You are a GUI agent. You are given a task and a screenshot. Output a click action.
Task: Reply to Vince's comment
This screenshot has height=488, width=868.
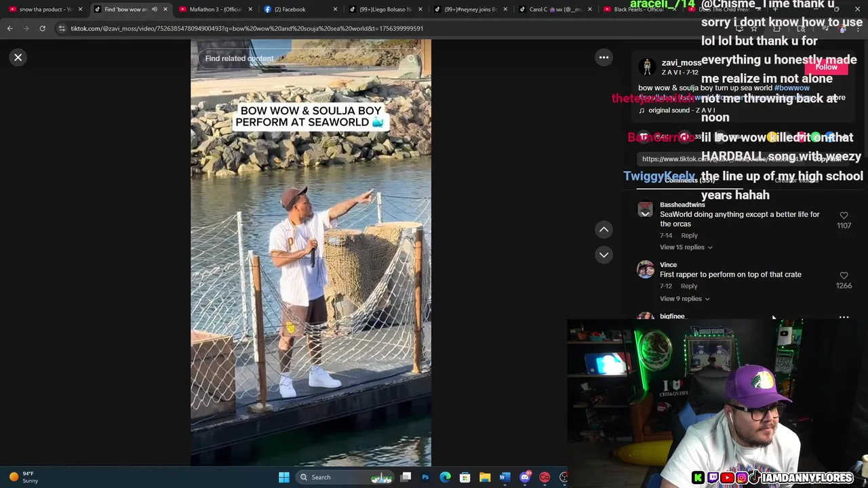tap(689, 286)
